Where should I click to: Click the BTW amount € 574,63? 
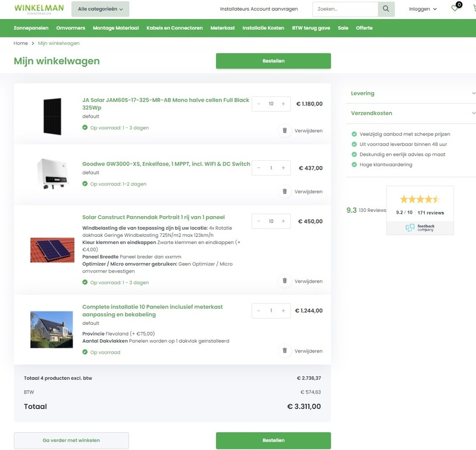tap(311, 392)
